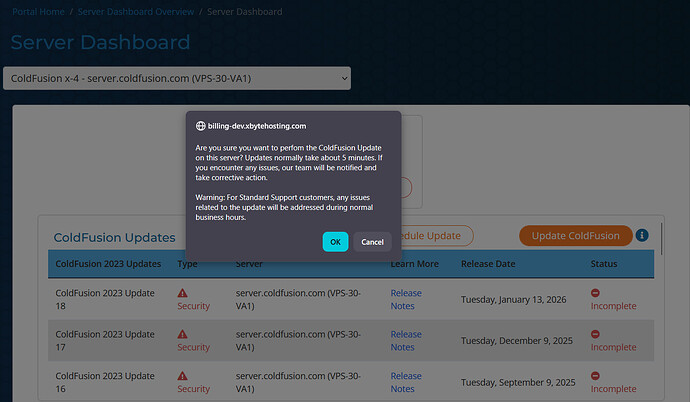This screenshot has width=690, height=402.
Task: Click OK in the confirmation dialog
Action: point(335,242)
